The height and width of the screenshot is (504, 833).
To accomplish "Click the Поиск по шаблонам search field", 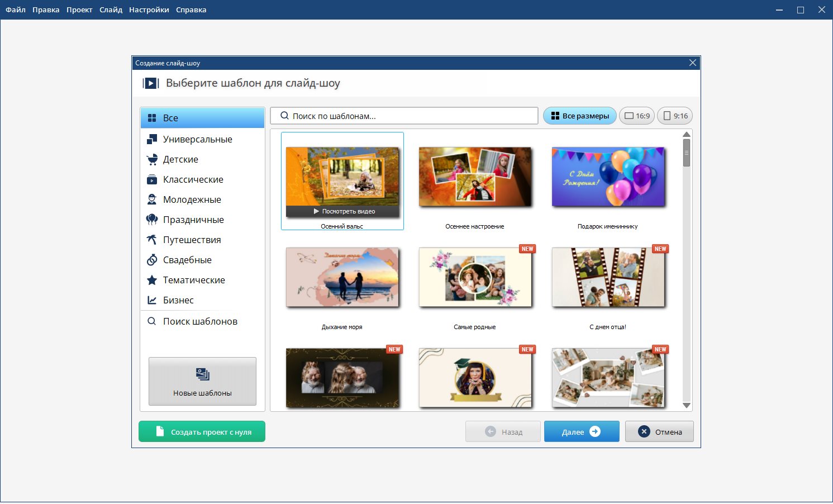I will (404, 116).
